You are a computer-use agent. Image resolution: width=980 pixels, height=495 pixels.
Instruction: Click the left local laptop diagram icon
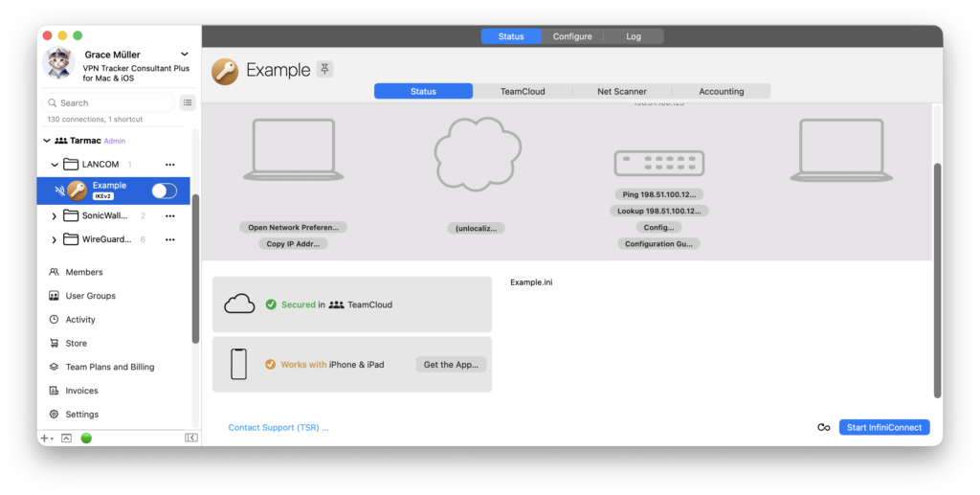(293, 150)
